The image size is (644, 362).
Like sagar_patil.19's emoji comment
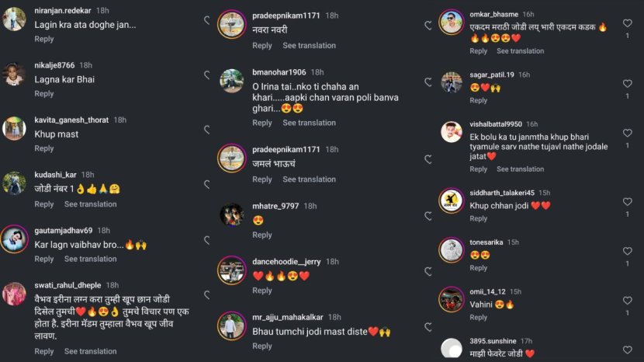(627, 83)
